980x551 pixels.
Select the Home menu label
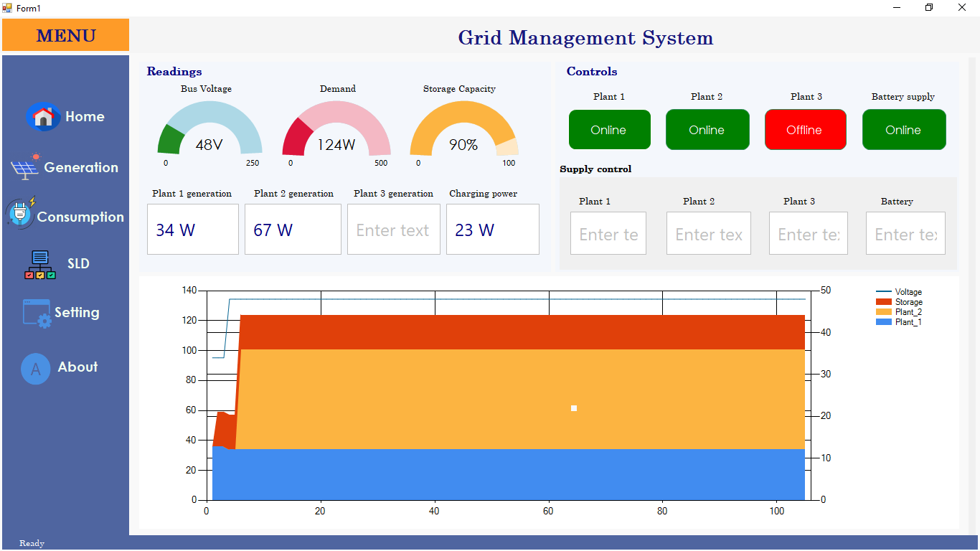(85, 116)
